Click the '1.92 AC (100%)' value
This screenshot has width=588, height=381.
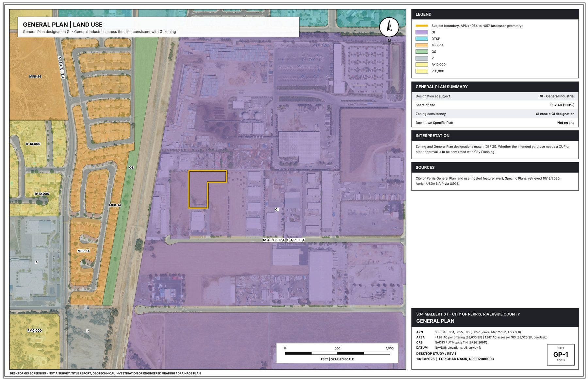tap(562, 105)
